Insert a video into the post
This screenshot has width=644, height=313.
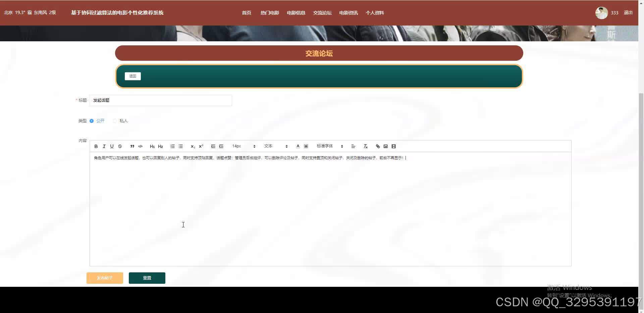(x=394, y=146)
